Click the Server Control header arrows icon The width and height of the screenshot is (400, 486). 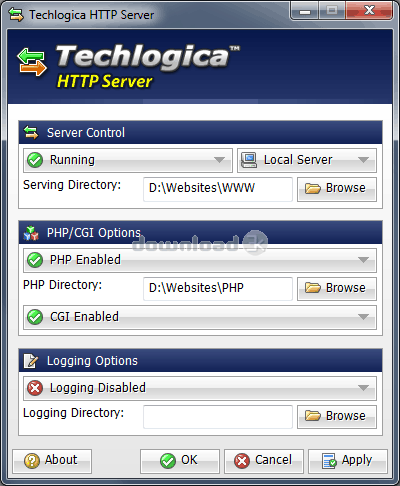31,132
